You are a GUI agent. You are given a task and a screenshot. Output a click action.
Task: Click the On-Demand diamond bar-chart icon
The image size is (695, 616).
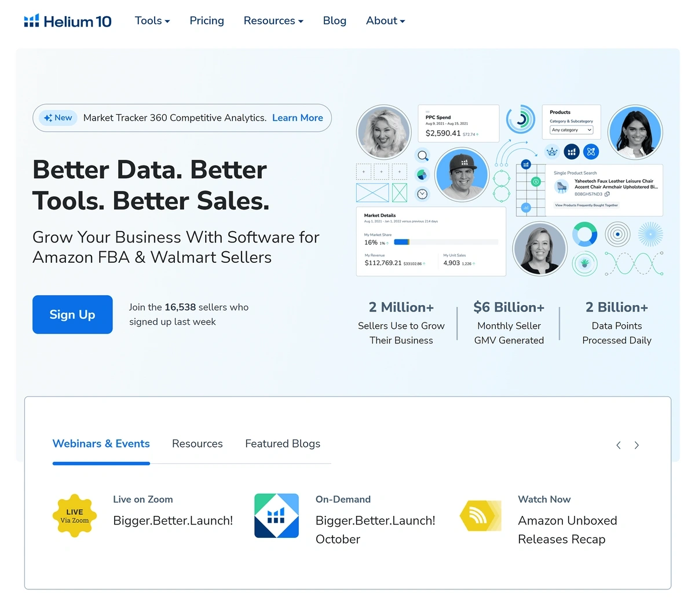coord(277,516)
